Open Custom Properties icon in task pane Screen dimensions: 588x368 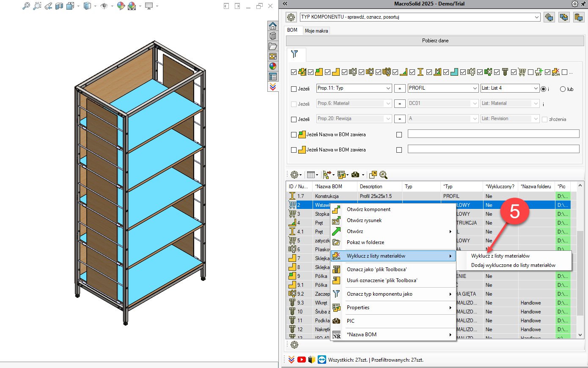tap(273, 77)
